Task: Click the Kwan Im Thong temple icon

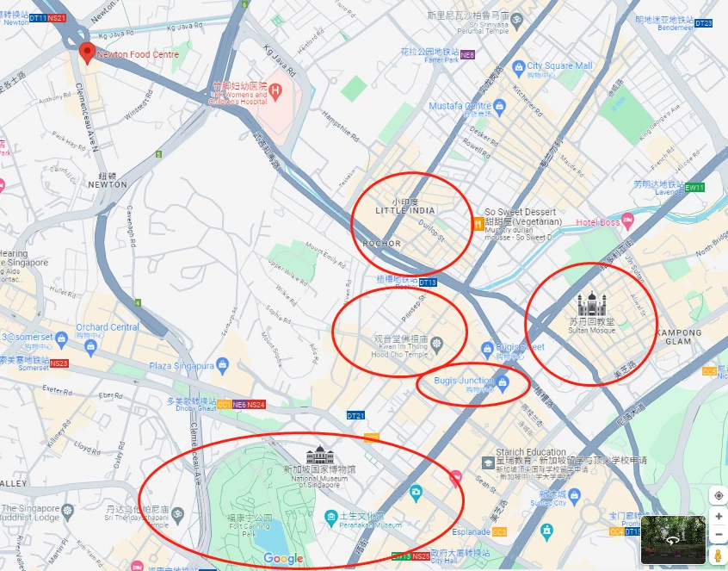Action: click(x=436, y=344)
